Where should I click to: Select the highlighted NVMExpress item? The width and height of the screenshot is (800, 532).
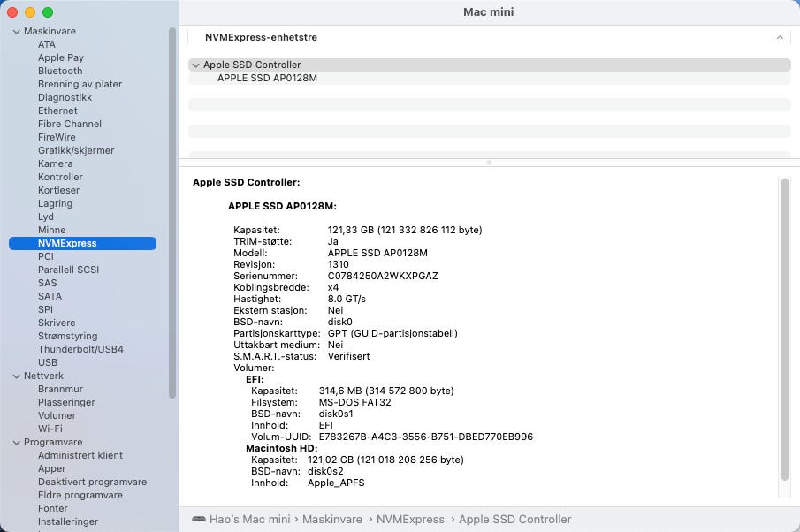(x=83, y=243)
